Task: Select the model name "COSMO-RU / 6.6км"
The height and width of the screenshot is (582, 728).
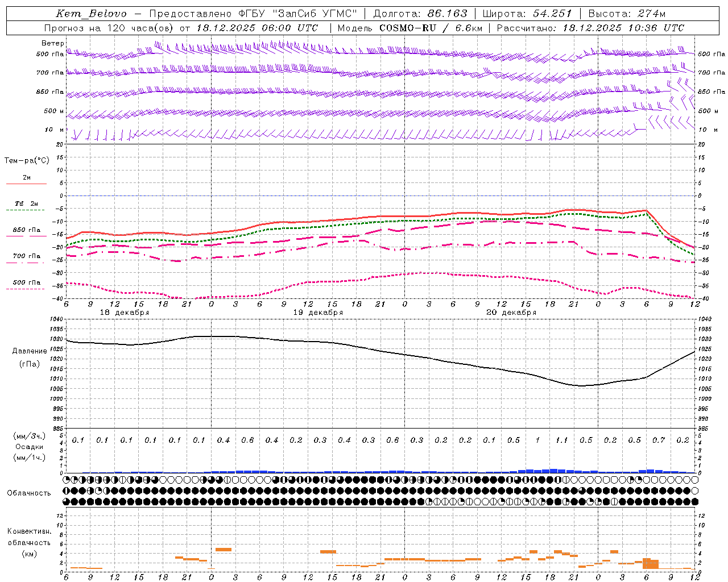Action: (431, 28)
